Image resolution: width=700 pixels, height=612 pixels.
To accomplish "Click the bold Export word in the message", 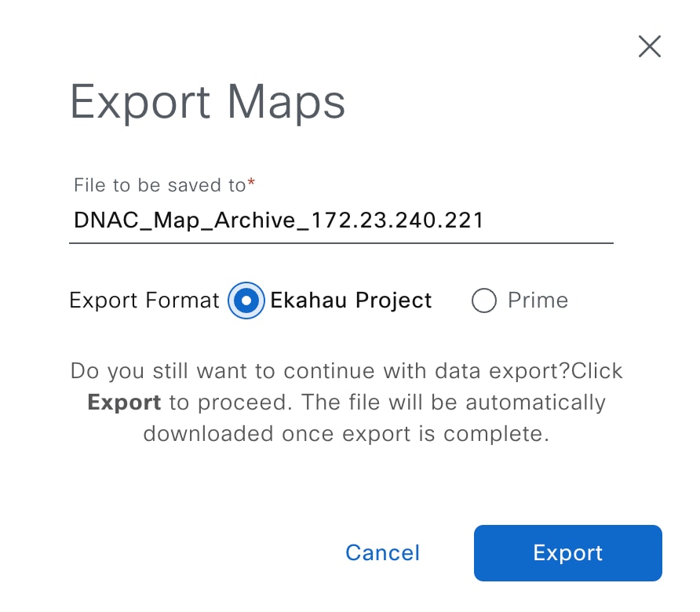I will [x=124, y=403].
